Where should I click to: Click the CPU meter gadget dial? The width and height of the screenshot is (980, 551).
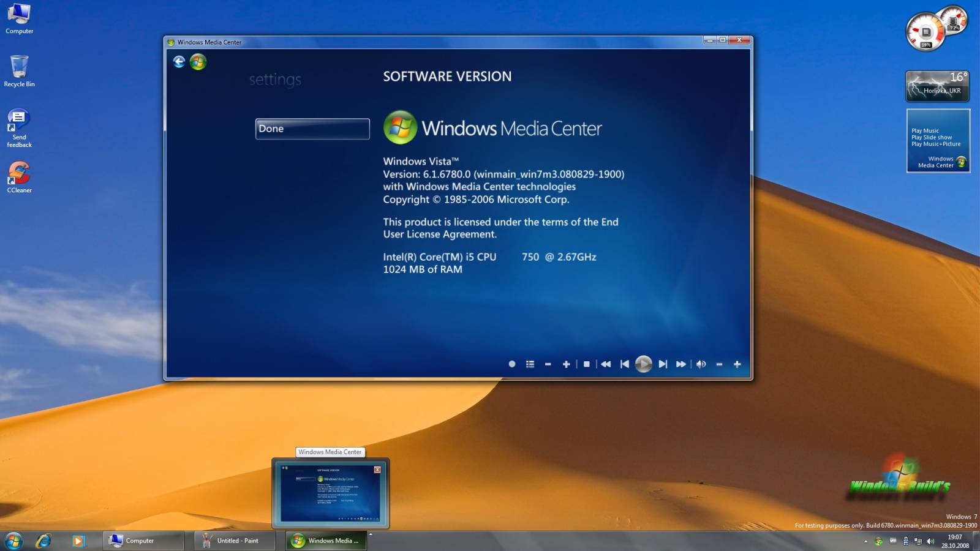(x=925, y=32)
